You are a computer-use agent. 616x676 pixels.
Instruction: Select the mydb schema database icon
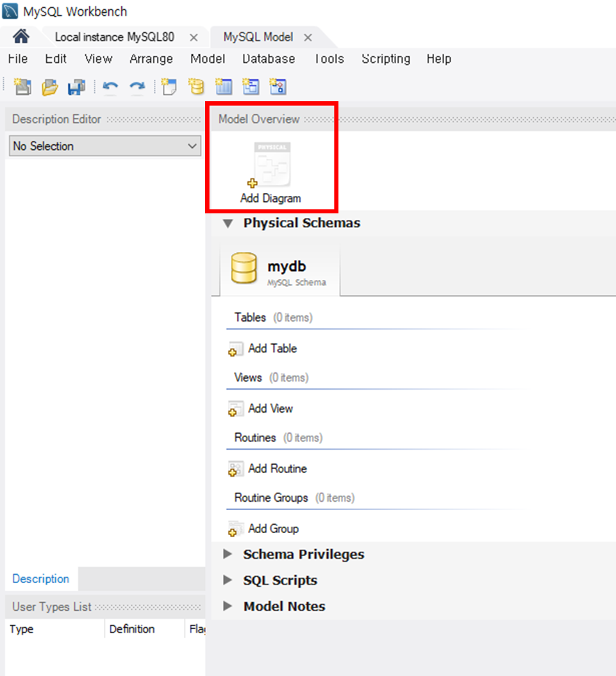(244, 268)
